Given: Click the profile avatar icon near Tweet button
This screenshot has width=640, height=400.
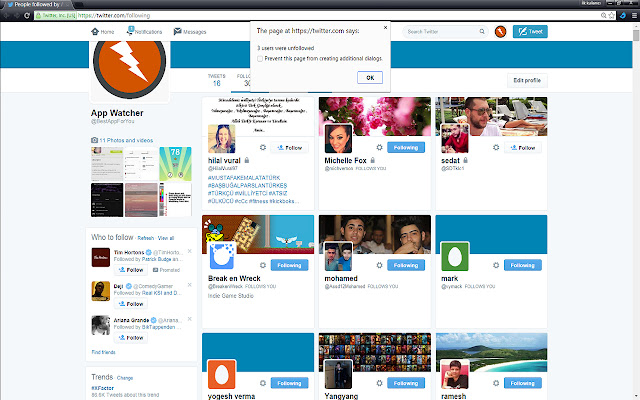Looking at the screenshot, I should point(500,32).
